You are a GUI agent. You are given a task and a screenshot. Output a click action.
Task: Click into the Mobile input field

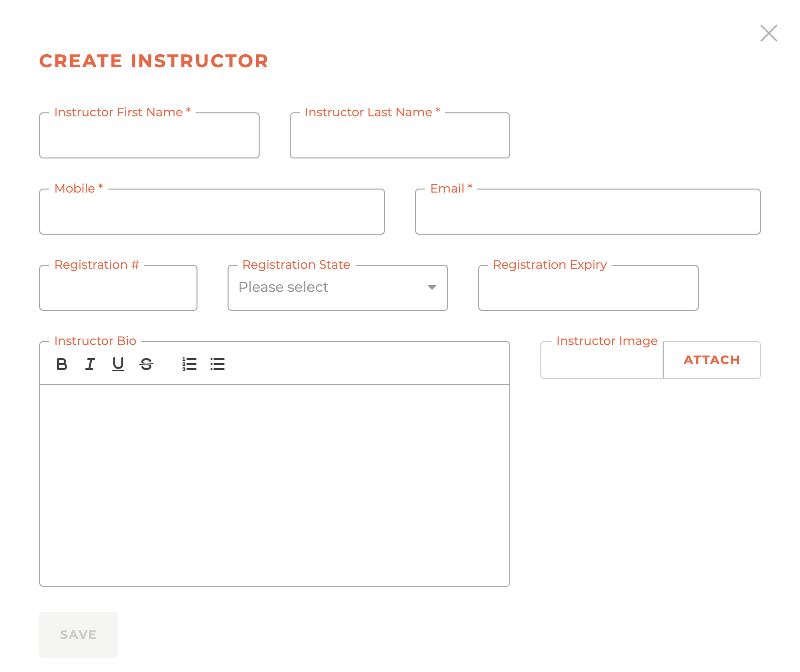coord(212,212)
